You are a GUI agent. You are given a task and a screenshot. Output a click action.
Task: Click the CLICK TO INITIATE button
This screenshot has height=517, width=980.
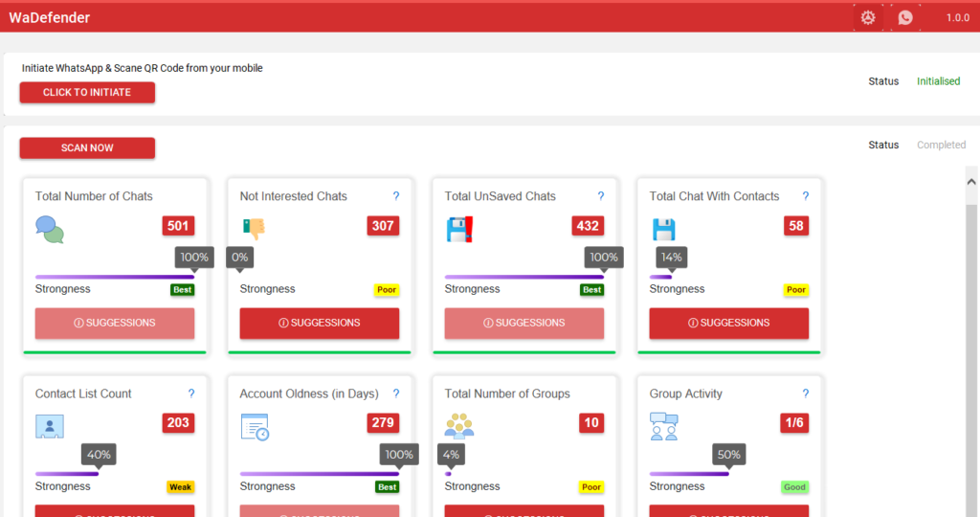click(87, 93)
